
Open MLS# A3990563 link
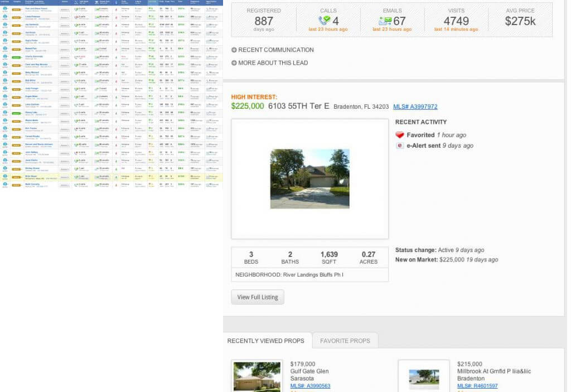coord(310,386)
